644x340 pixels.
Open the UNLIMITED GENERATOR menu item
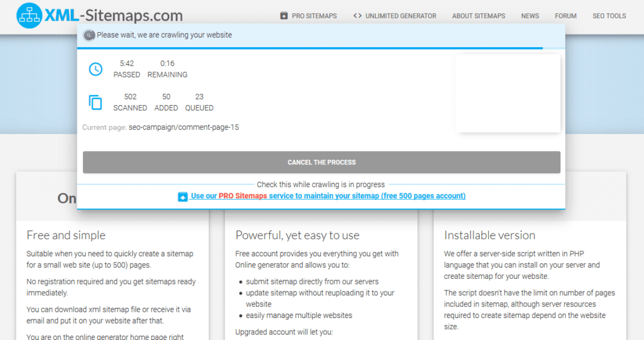point(401,16)
